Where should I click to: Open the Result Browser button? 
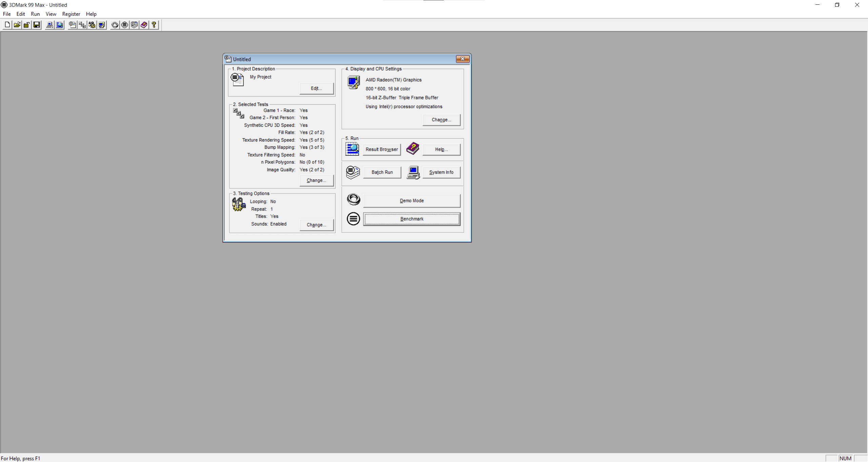382,149
